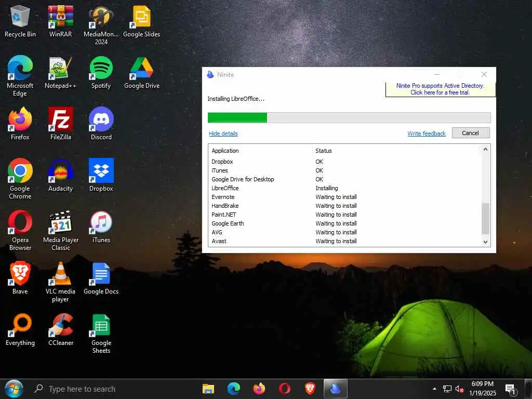
Task: Open Firefox from the taskbar
Action: (x=259, y=389)
